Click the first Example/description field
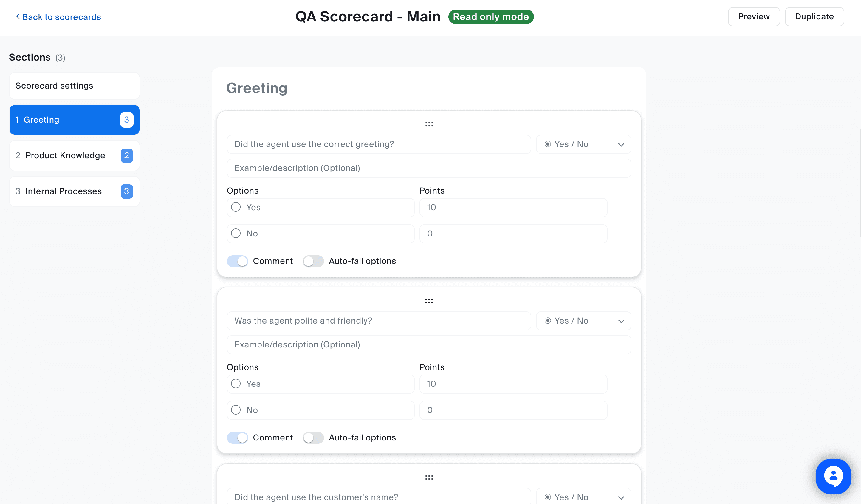The width and height of the screenshot is (861, 504). [428, 168]
